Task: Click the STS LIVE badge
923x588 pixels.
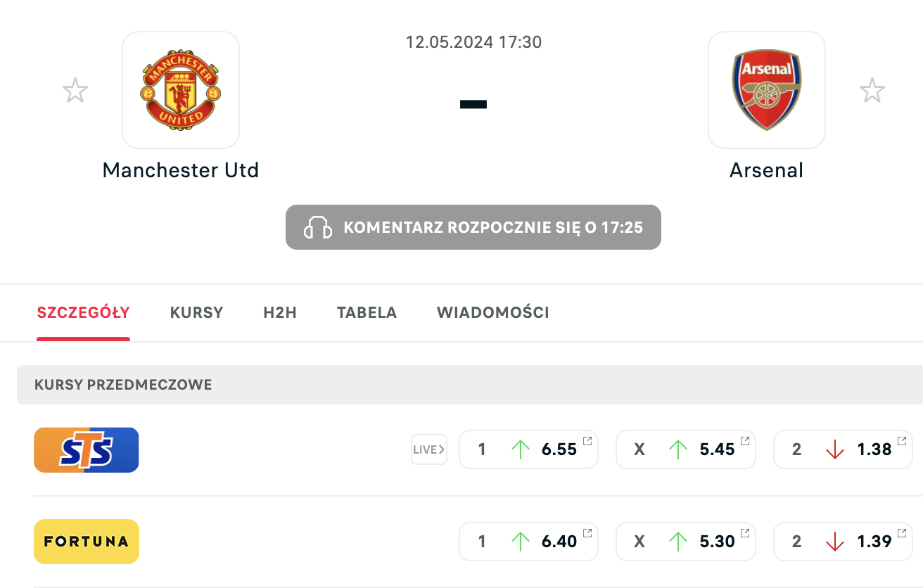Action: (x=429, y=450)
